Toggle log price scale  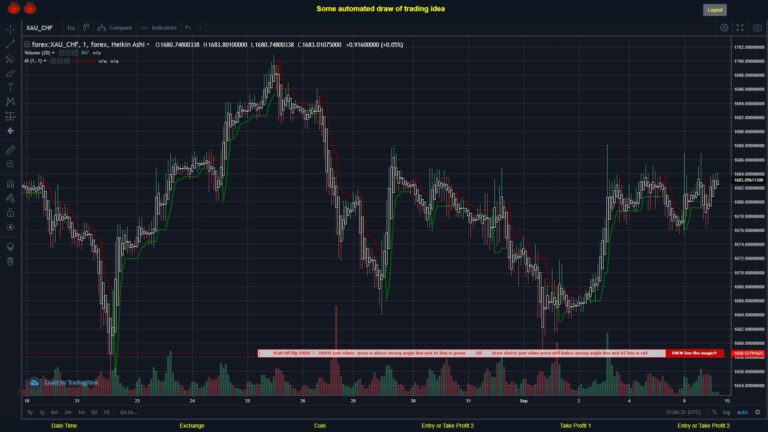click(726, 412)
